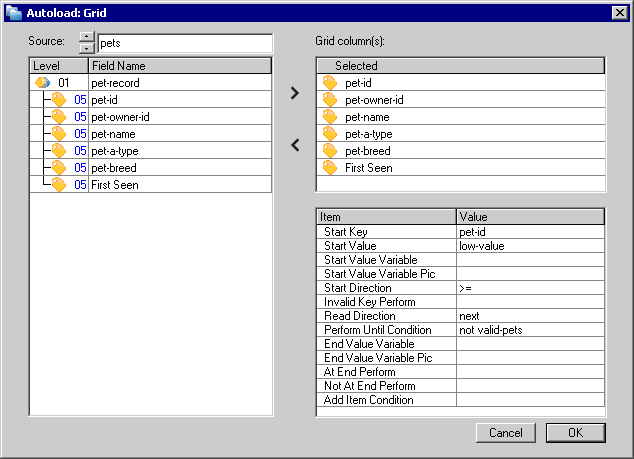This screenshot has height=459, width=634.
Task: Select pet-a-type text in Selected grid columns
Action: (x=369, y=134)
